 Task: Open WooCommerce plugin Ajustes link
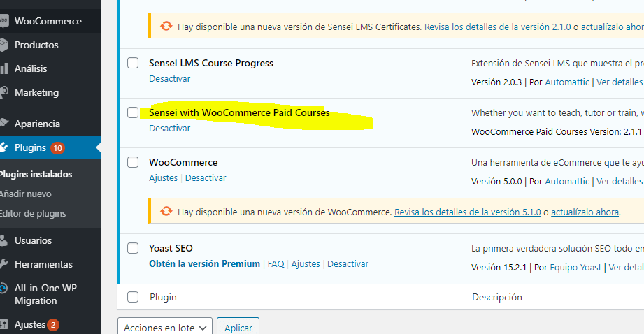(164, 178)
